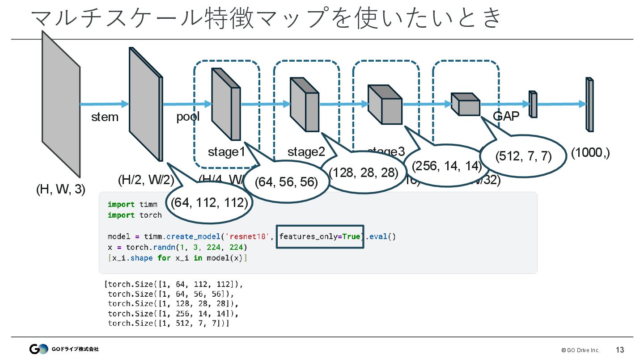Click the slide title マルチスケール特徴マップを使いたいとき
Image resolution: width=644 pixels, height=362 pixels.
(x=267, y=18)
